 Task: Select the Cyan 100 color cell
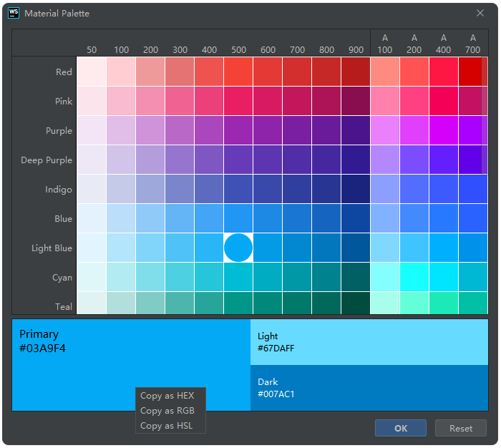pos(121,277)
